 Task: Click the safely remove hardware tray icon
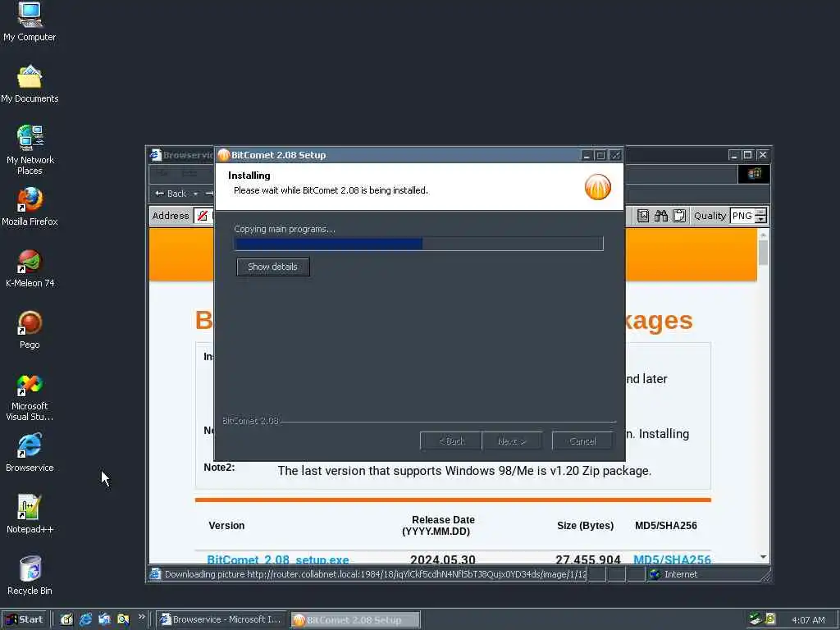tap(756, 619)
